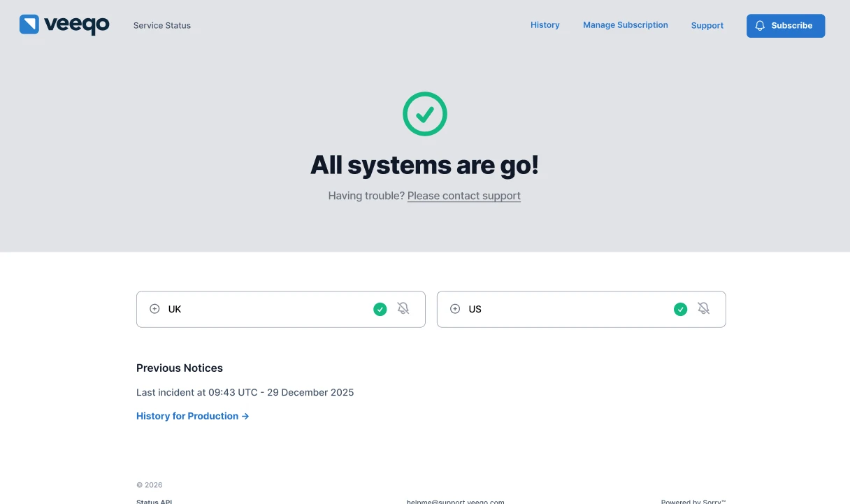Click the Please contact support link

pyautogui.click(x=463, y=196)
